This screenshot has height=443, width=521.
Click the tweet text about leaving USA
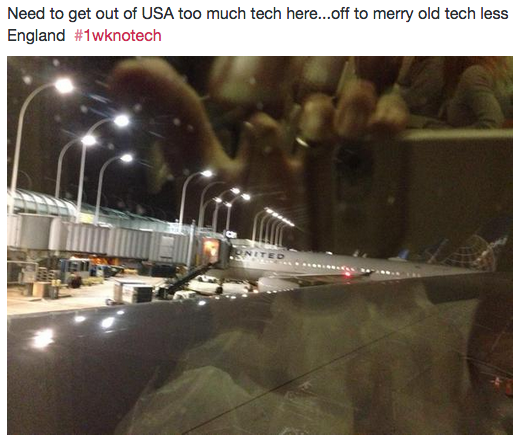click(x=258, y=24)
